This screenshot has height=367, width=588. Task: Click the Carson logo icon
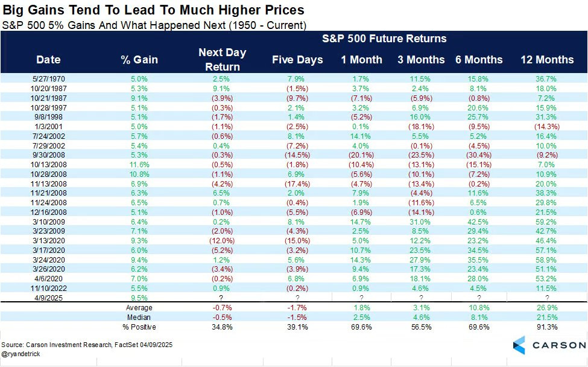tap(519, 345)
